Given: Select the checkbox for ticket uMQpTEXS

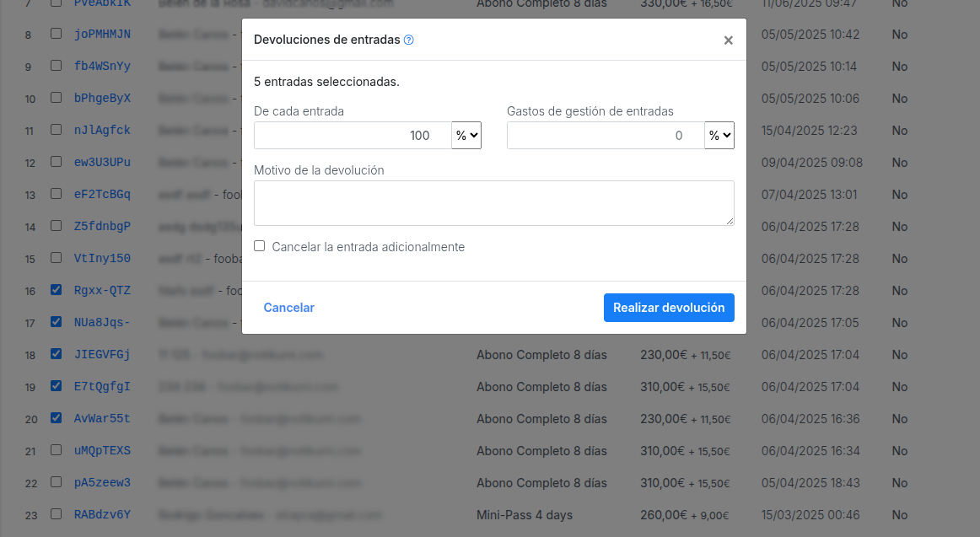Looking at the screenshot, I should pos(56,450).
